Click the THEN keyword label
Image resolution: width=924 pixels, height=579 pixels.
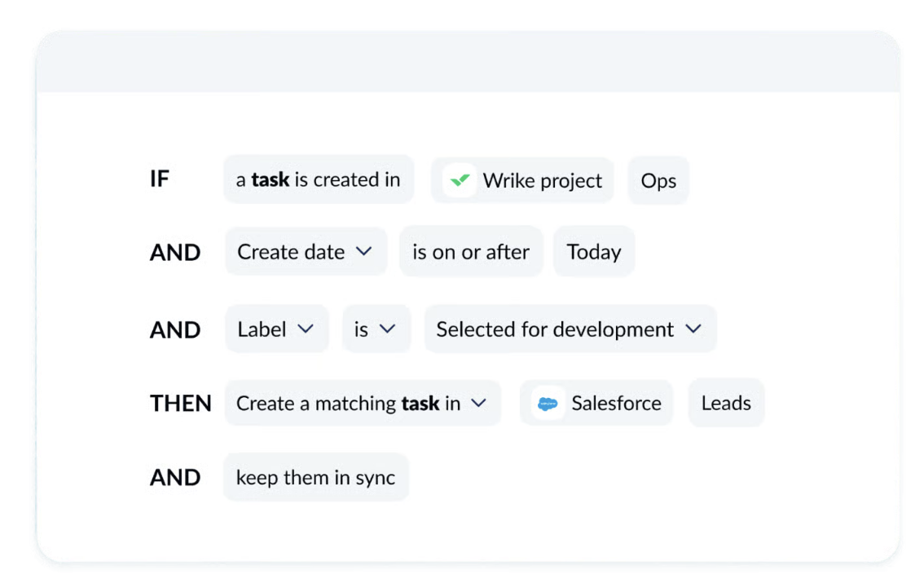(x=180, y=403)
